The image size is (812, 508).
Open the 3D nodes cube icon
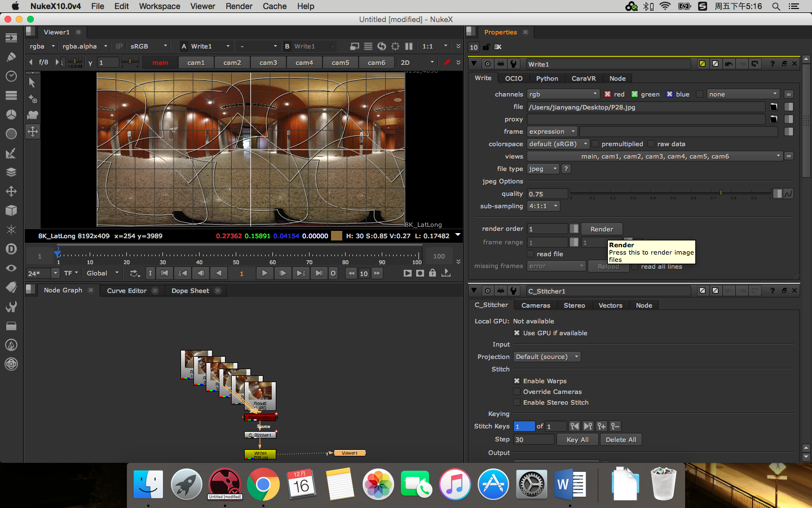click(x=11, y=211)
